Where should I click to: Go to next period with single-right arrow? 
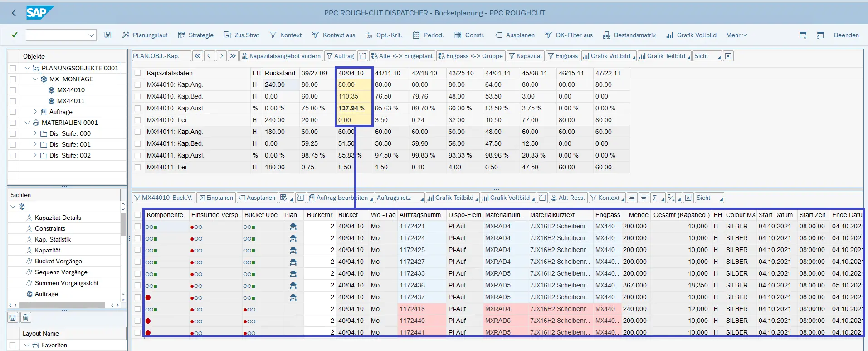(x=221, y=56)
